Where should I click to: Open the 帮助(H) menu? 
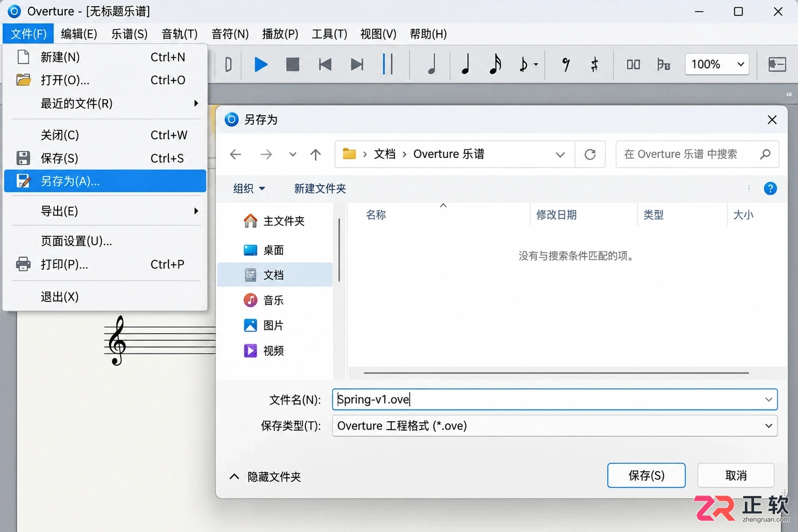[428, 34]
